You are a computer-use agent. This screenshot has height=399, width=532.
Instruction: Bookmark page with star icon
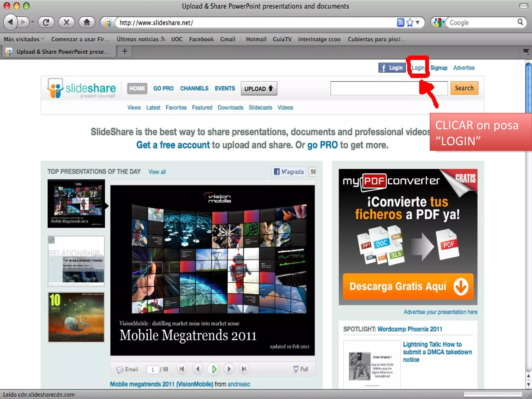(x=410, y=23)
